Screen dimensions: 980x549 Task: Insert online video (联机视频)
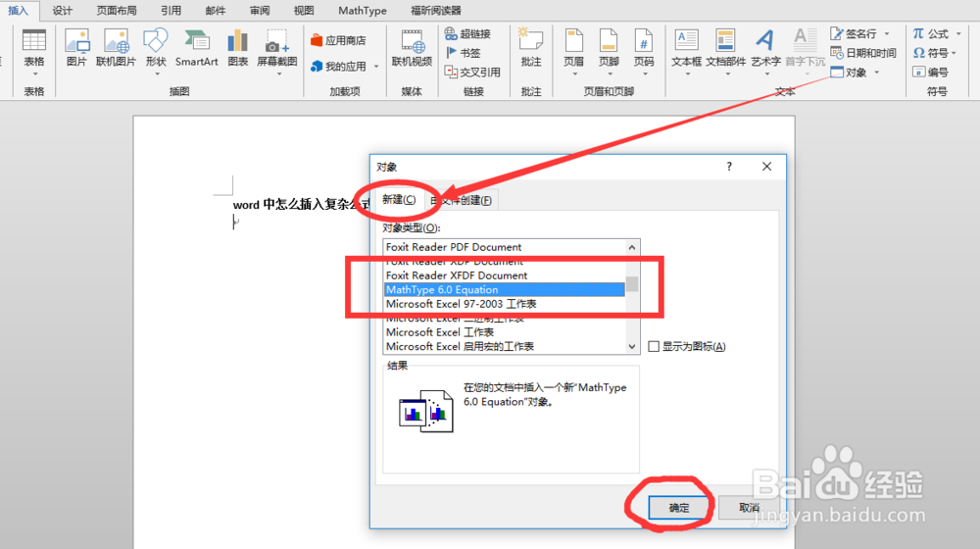[x=412, y=48]
